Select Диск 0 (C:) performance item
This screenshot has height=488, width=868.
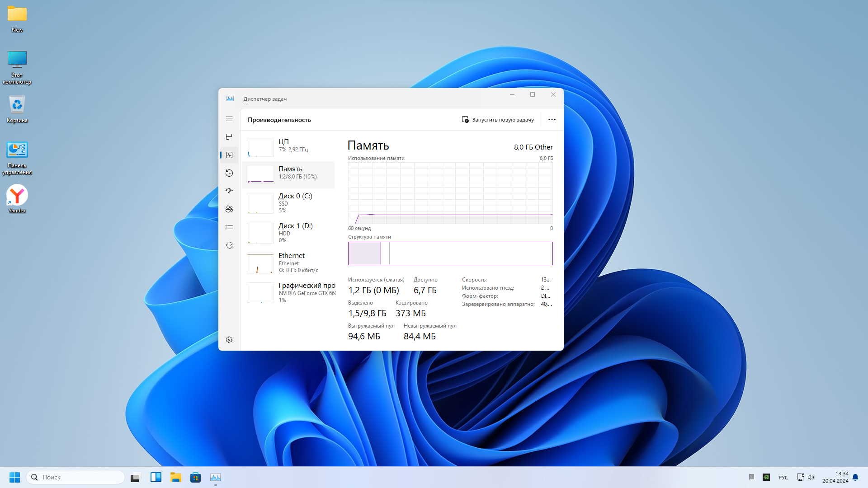point(289,203)
